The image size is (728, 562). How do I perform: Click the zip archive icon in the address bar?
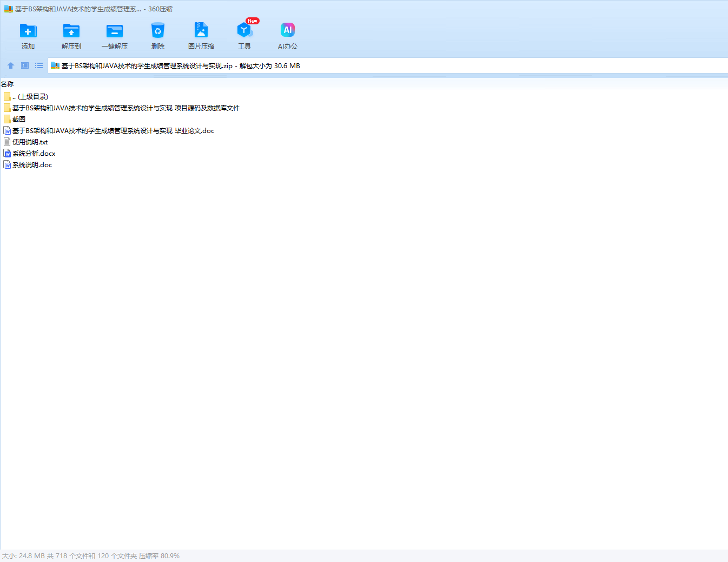pyautogui.click(x=55, y=66)
